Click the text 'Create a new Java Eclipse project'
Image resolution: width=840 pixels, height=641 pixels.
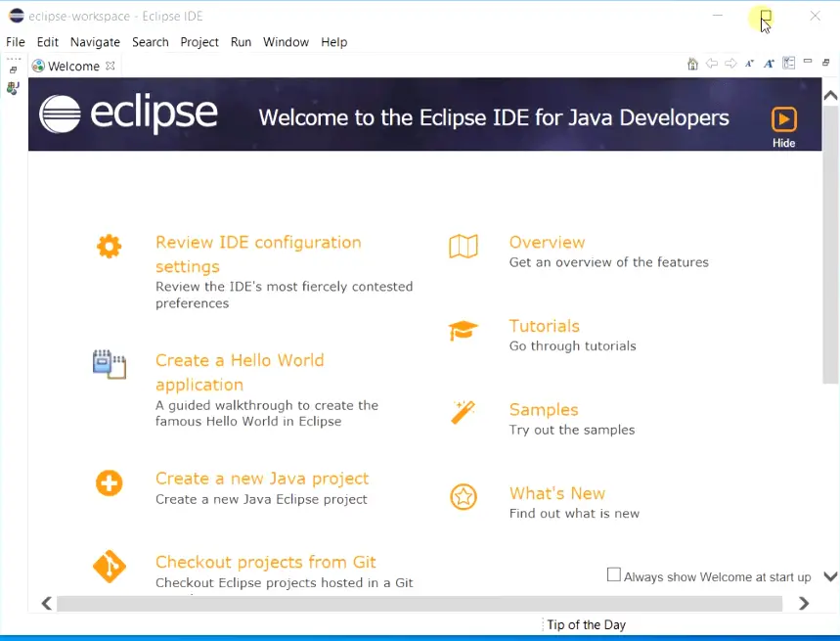[x=261, y=499]
